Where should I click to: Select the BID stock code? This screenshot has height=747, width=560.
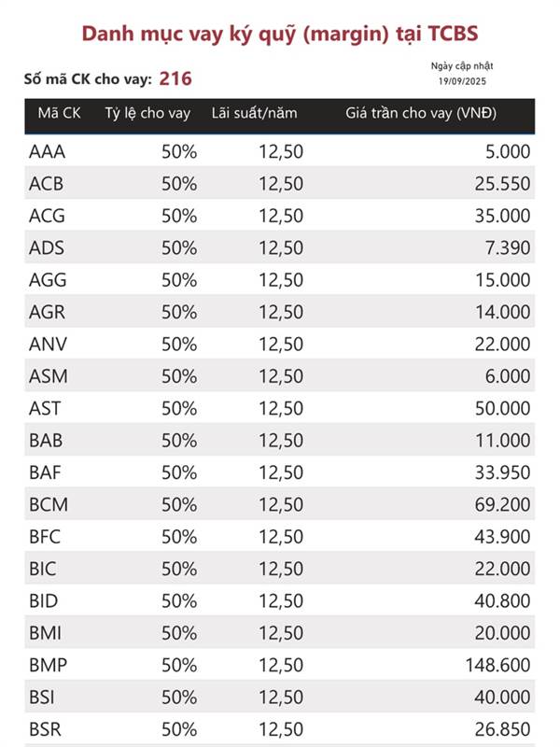pyautogui.click(x=44, y=600)
